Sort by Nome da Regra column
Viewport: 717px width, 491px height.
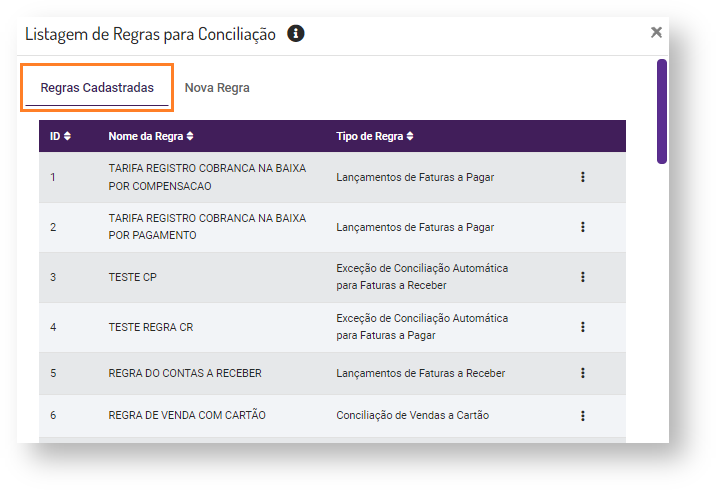point(151,136)
